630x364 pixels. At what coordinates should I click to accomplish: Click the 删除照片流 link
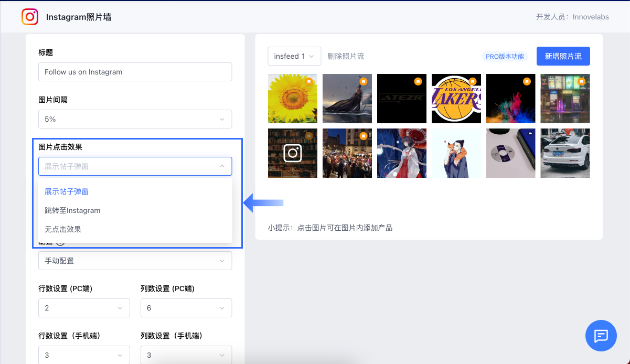[x=346, y=56]
